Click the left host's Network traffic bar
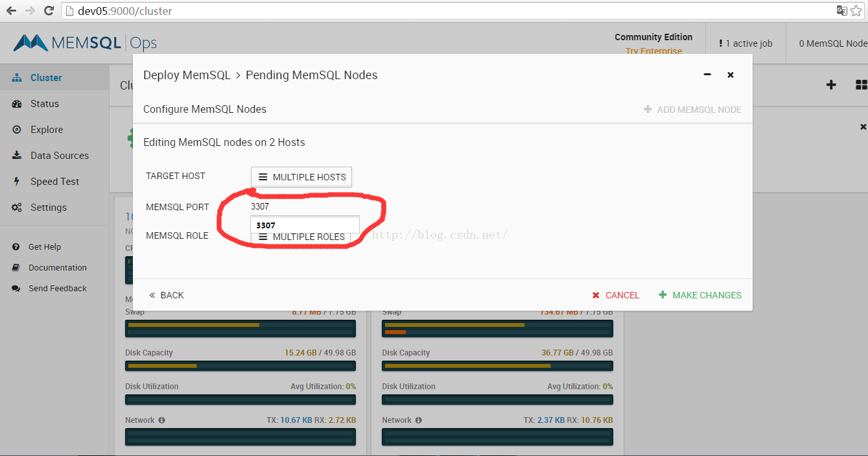The width and height of the screenshot is (868, 456). pyautogui.click(x=240, y=437)
